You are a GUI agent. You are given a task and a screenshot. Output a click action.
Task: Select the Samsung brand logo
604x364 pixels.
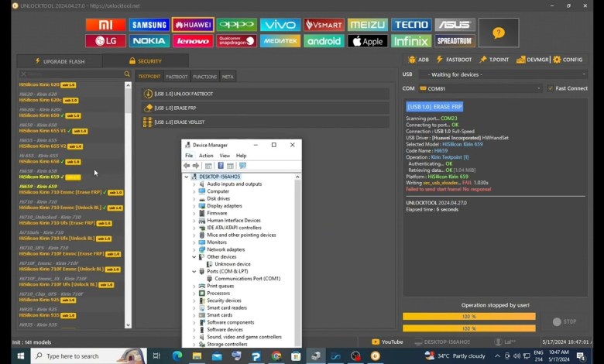(x=149, y=25)
